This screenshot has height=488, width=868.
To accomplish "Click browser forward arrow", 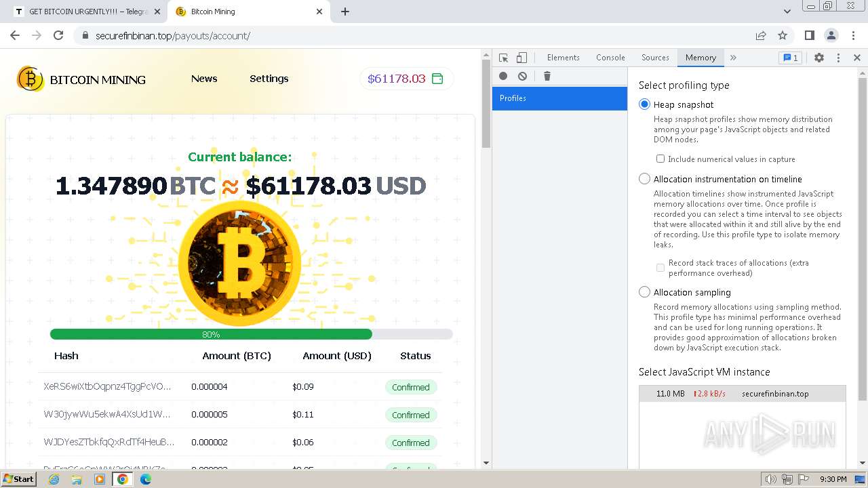I will (37, 35).
